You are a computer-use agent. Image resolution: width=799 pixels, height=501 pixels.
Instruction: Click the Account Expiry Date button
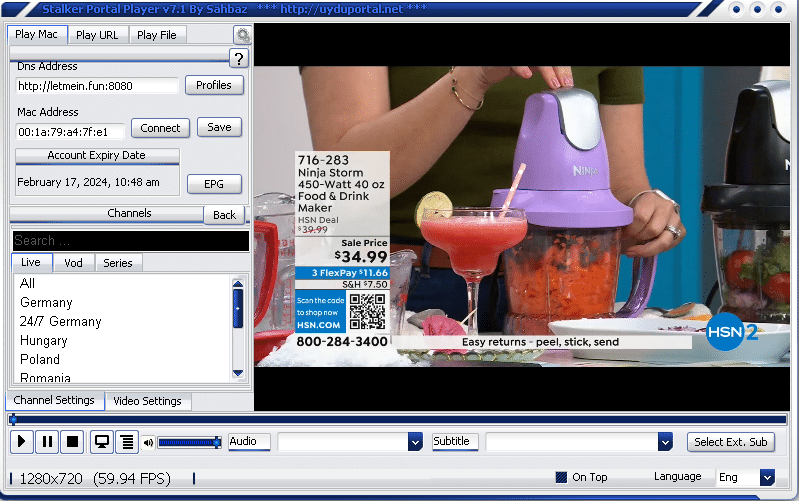pyautogui.click(x=97, y=155)
